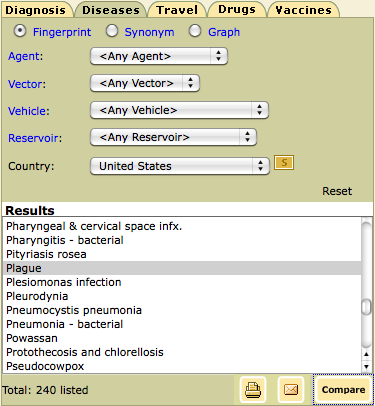375x406 pixels.
Task: Open the Any Reservoir dropdown
Action: (173, 137)
